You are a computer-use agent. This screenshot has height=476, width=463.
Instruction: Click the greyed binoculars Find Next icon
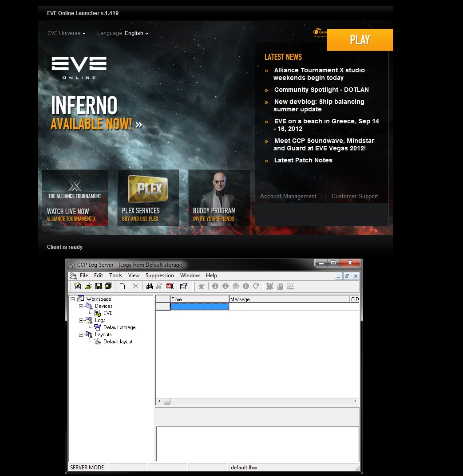tap(159, 286)
